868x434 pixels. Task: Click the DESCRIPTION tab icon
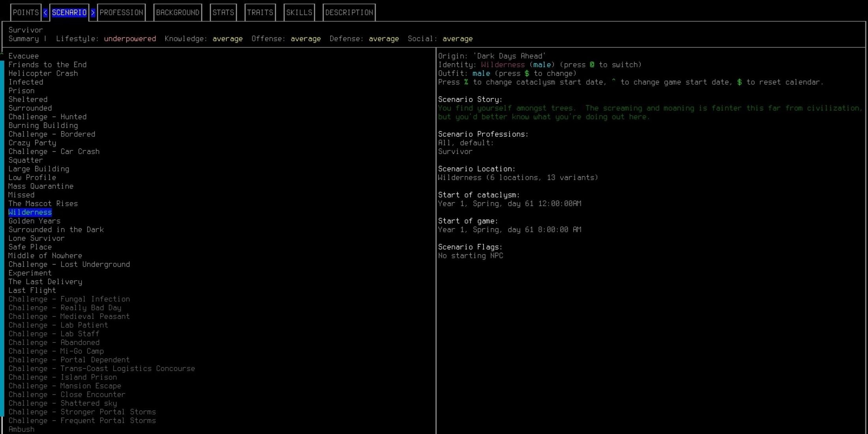(349, 11)
